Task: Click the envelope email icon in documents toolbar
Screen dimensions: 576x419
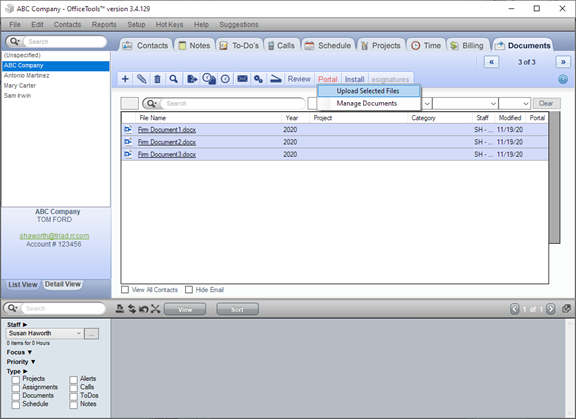Action: [x=242, y=79]
